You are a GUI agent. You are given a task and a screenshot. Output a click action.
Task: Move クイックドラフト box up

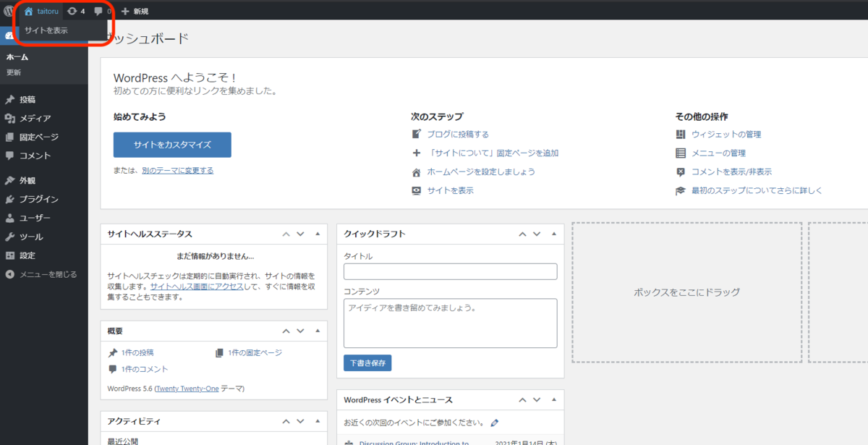[522, 234]
